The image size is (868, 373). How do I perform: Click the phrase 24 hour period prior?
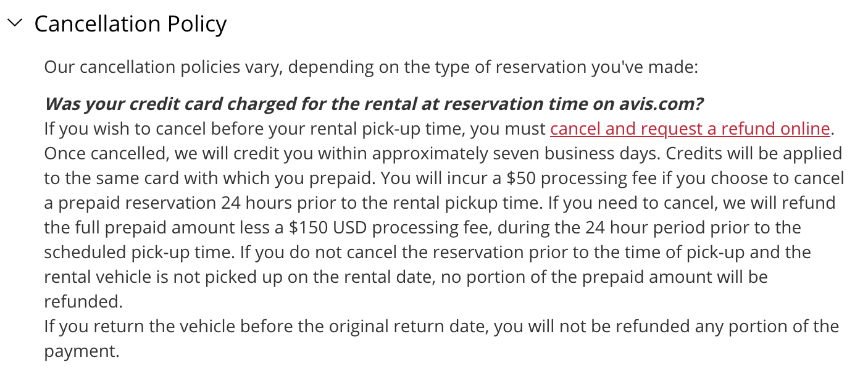pyautogui.click(x=674, y=227)
